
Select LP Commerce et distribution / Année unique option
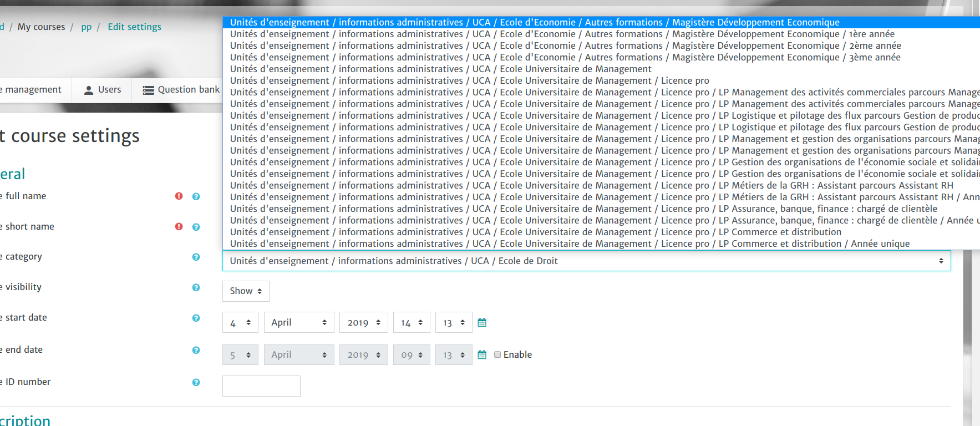click(601, 244)
